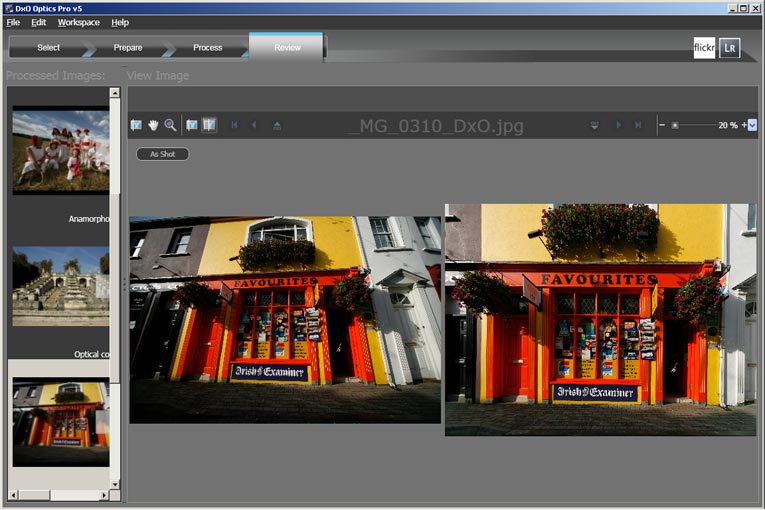Screen dimensions: 765x510
Task: Click the up arrow navigation icon
Action: coord(277,125)
